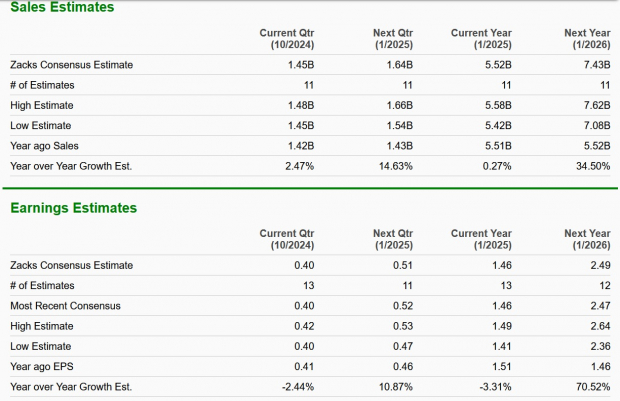Click the Year ago Sales row label
This screenshot has height=401, width=620.
[44, 146]
